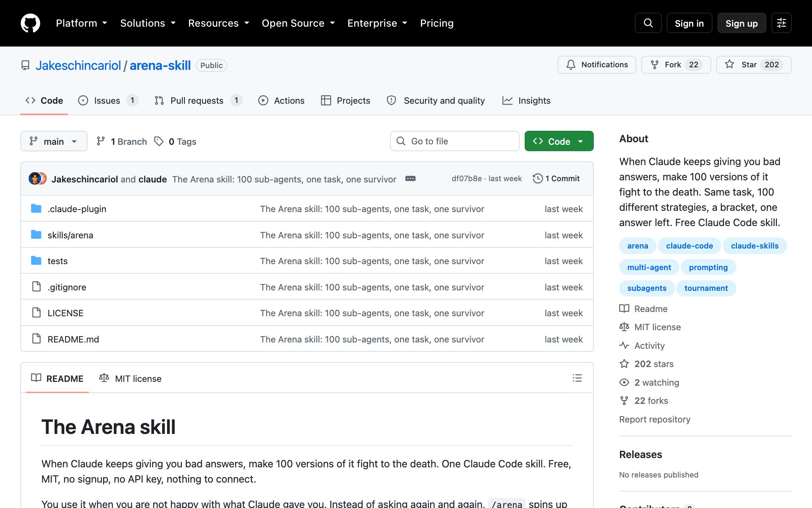
Task: Switch to the Issues tab
Action: [108, 101]
